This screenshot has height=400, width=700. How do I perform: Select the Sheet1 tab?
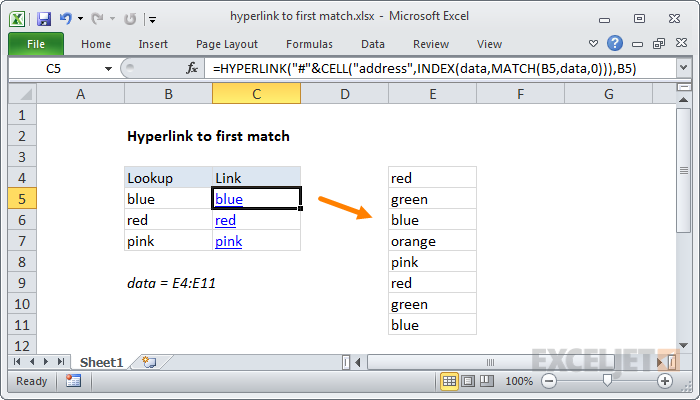click(101, 362)
